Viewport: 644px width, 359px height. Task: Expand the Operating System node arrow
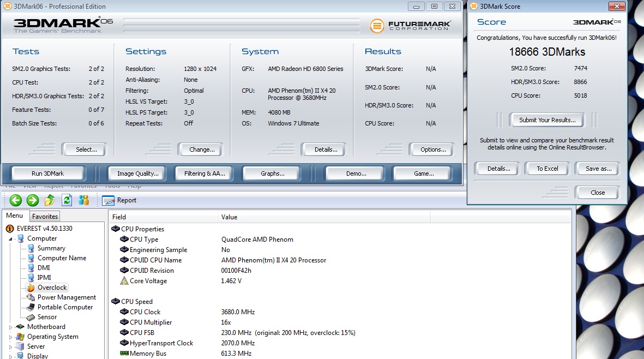11,337
